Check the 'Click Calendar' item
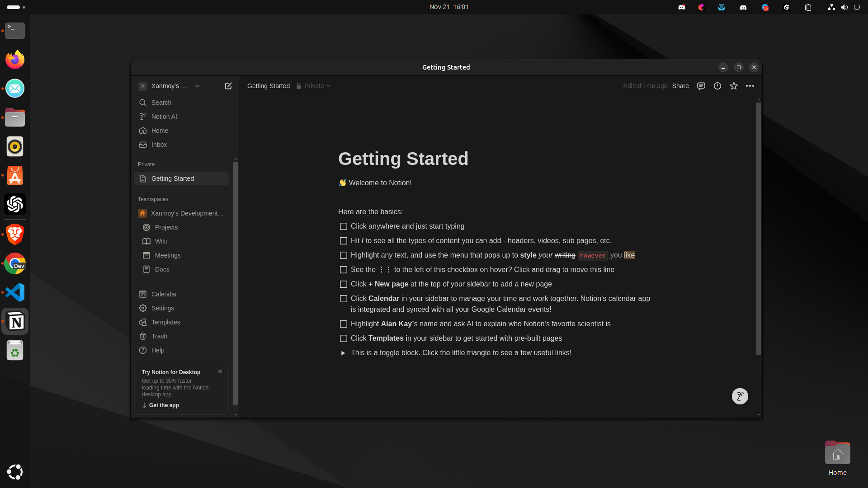Viewport: 868px width, 488px height. [x=344, y=299]
